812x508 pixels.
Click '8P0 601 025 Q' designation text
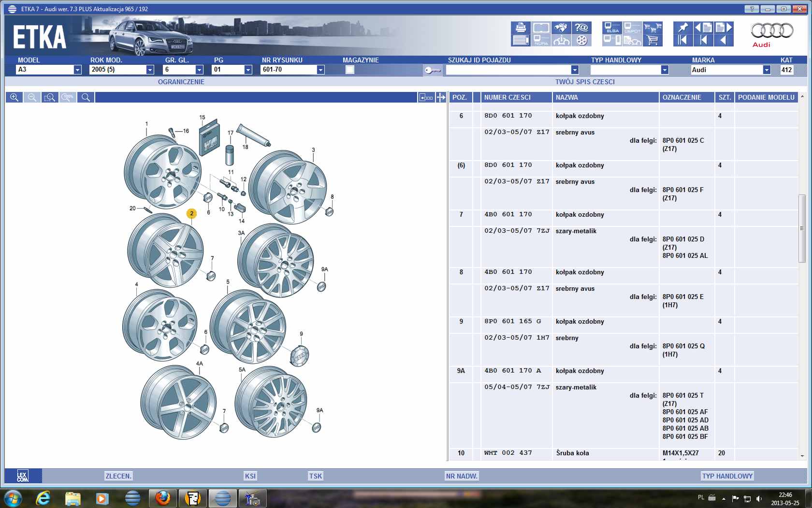683,346
